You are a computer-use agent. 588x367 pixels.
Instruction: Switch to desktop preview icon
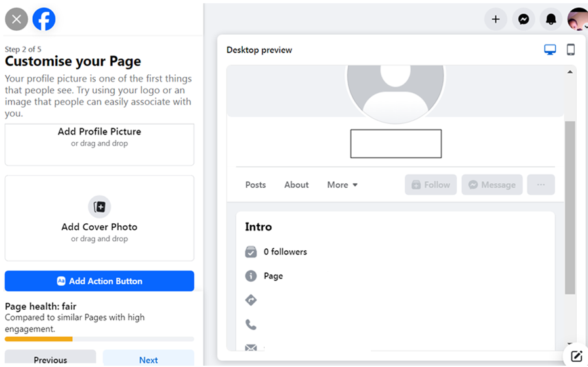click(x=550, y=49)
